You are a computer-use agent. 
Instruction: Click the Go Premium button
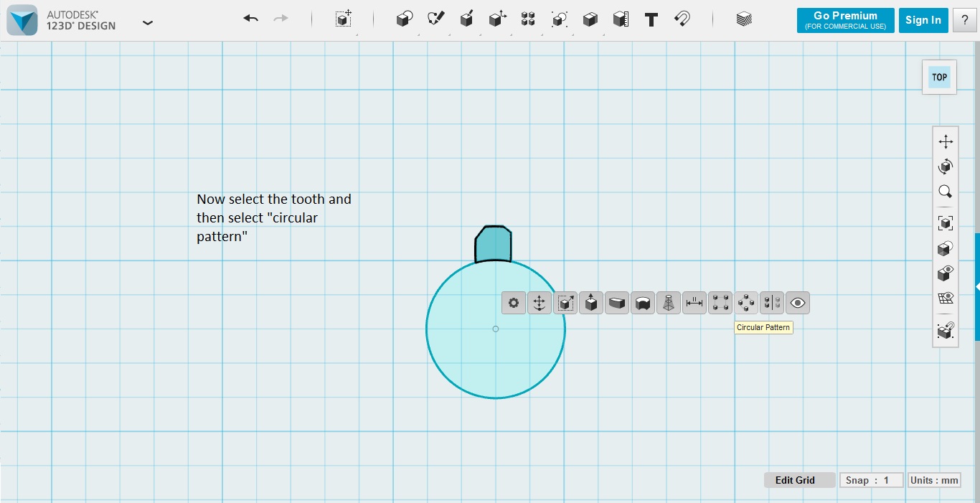(845, 19)
